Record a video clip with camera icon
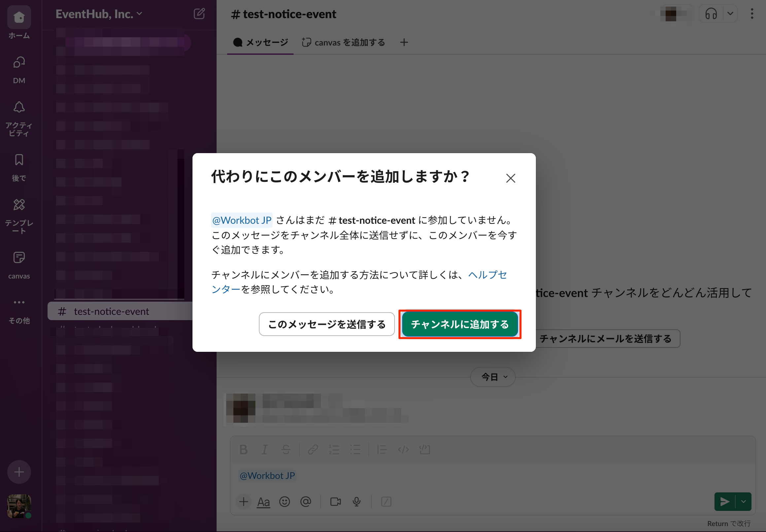The image size is (766, 532). click(335, 502)
